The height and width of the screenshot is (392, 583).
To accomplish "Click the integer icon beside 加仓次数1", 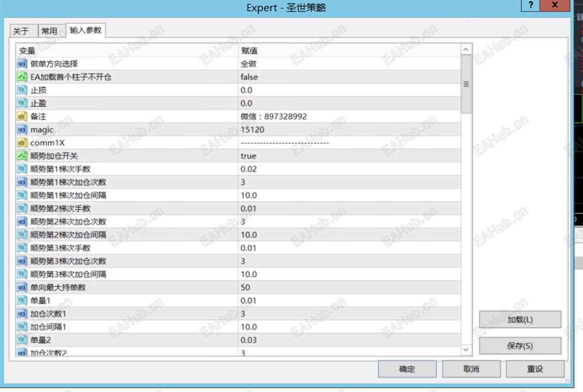I will coord(22,314).
